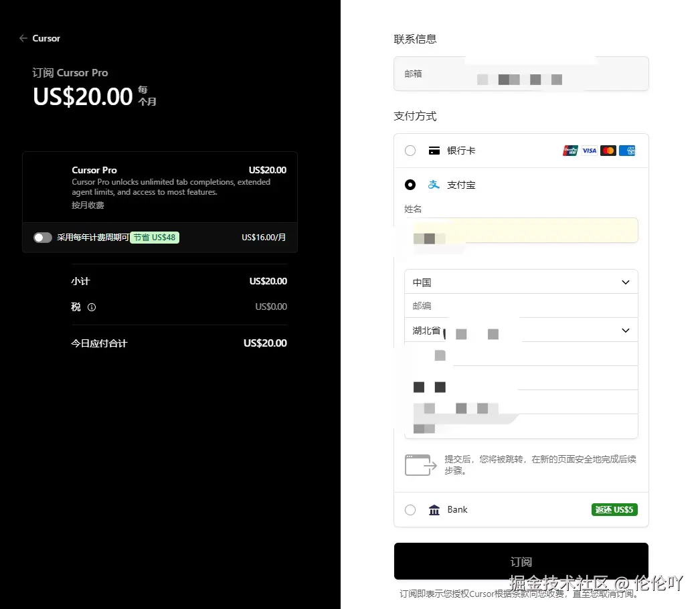Select the Bank payment radio button
Image resolution: width=700 pixels, height=609 pixels.
[410, 509]
